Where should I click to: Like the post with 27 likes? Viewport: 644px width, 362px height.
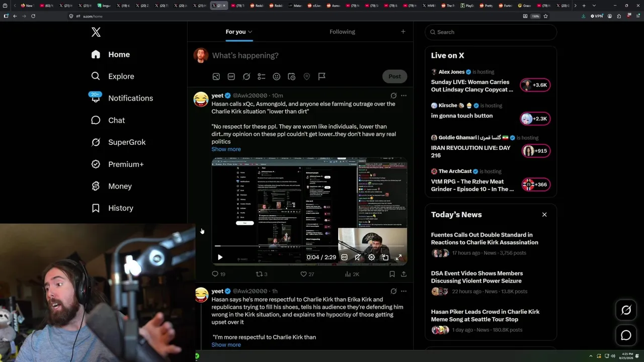(x=307, y=274)
